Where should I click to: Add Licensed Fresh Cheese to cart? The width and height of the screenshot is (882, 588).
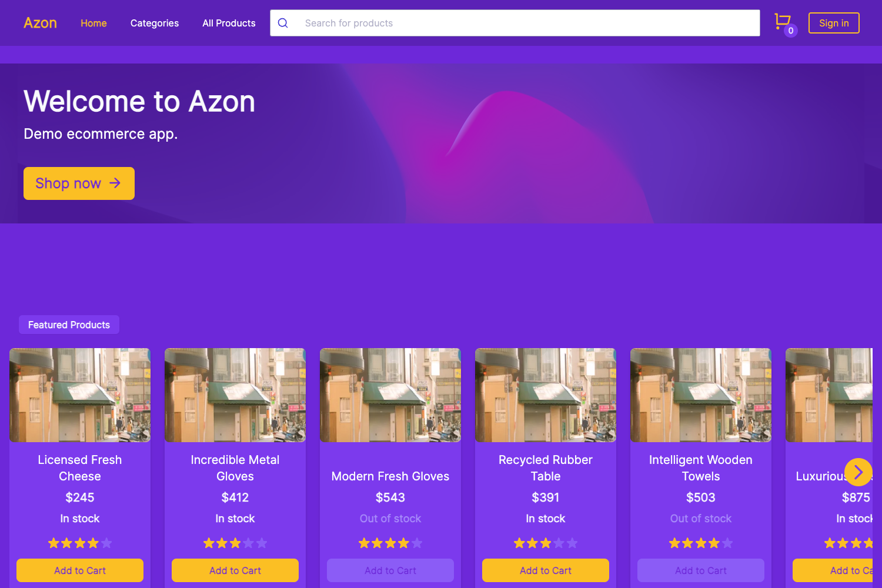[x=79, y=570]
